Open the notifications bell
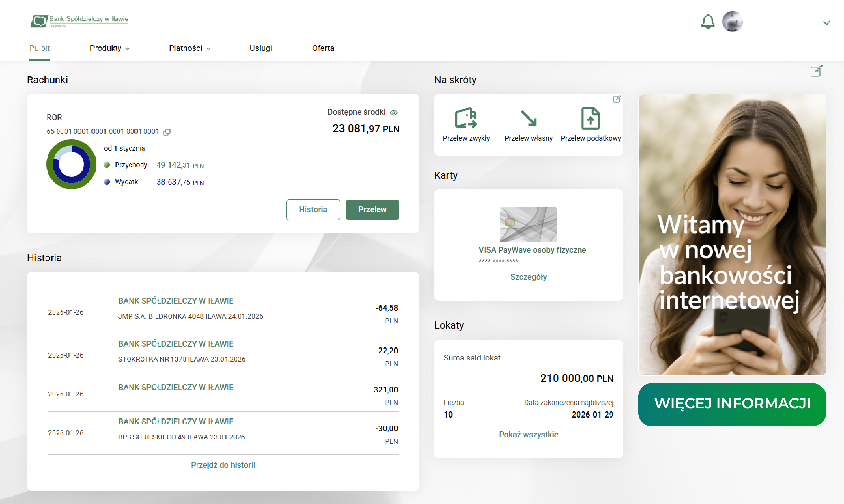Screen dimensions: 844x504 pos(708,22)
